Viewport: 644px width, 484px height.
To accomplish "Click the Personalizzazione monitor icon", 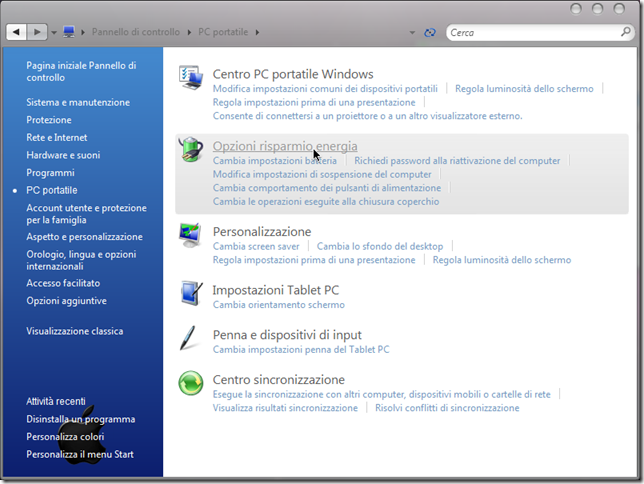I will coord(190,235).
